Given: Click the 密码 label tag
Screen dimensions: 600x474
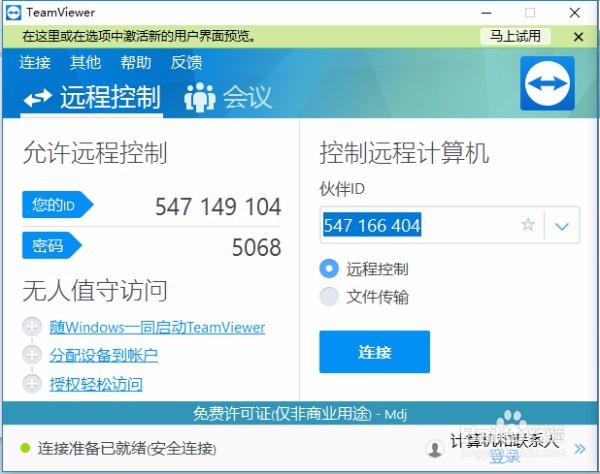Looking at the screenshot, I should point(52,245).
